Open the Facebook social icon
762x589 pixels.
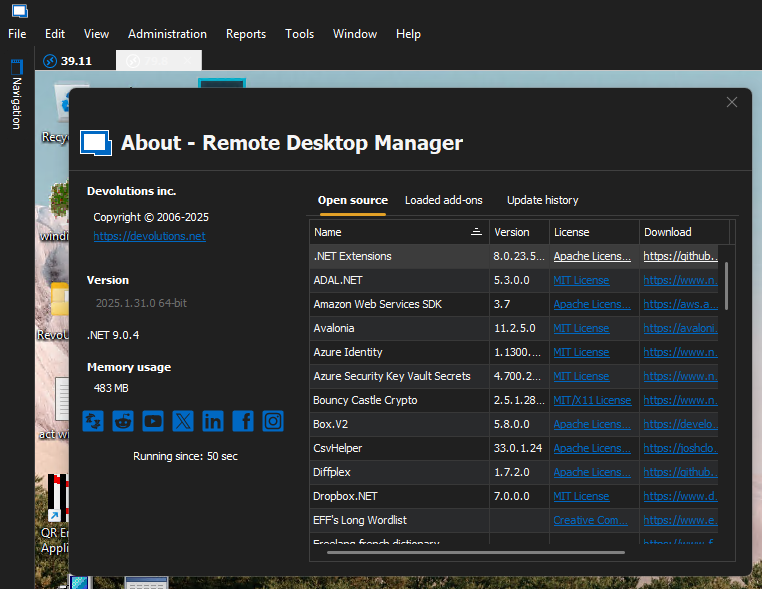click(243, 421)
